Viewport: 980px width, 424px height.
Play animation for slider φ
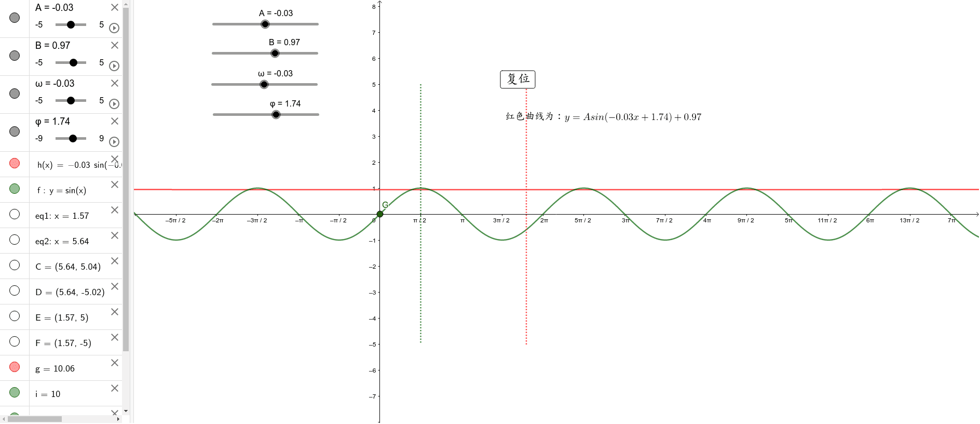coord(114,142)
